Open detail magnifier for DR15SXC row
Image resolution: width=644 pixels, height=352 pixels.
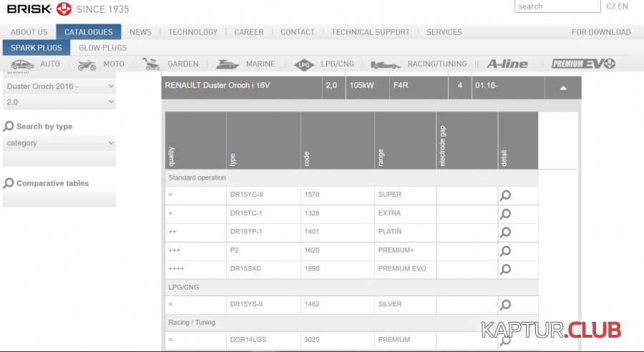(x=505, y=270)
